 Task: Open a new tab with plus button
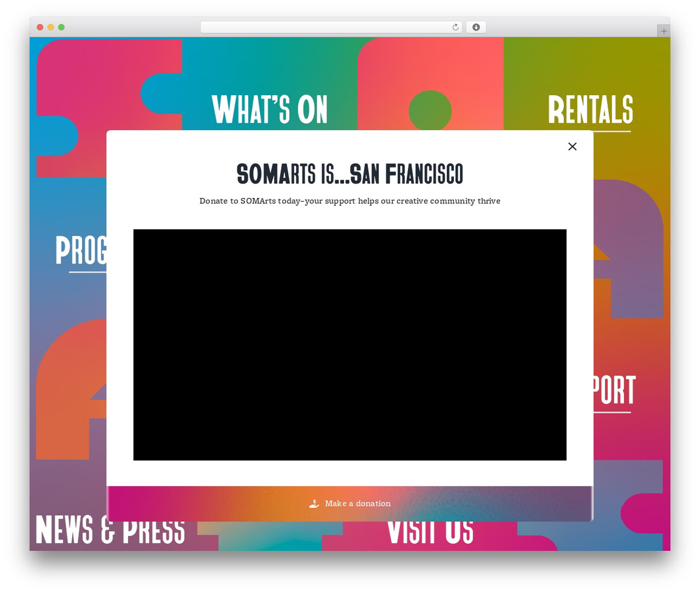[663, 31]
